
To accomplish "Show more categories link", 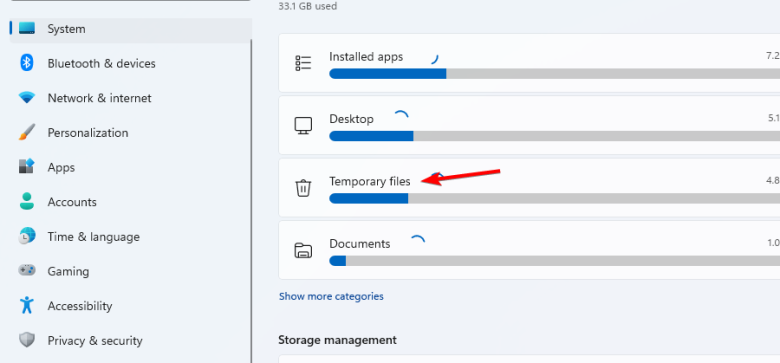I will click(x=331, y=296).
